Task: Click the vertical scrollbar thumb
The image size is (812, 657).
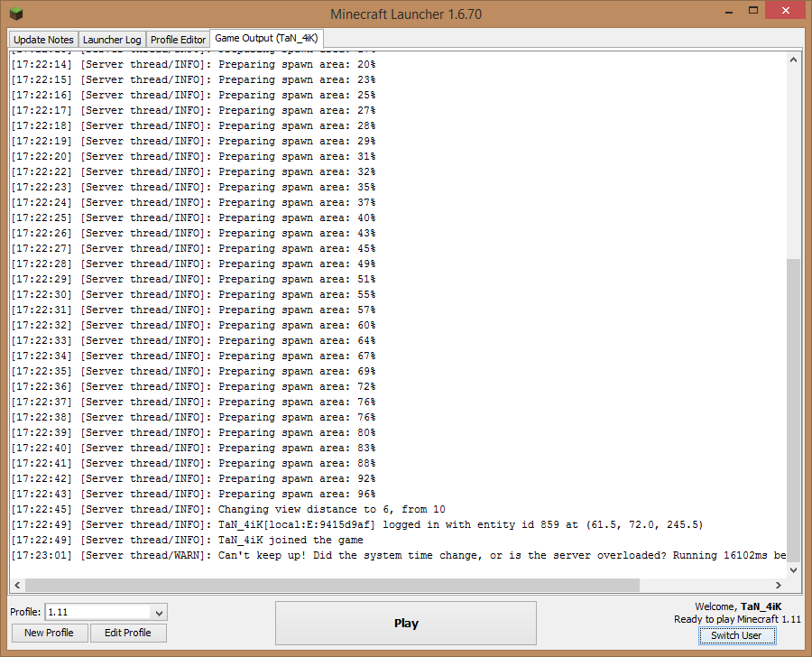Action: [793, 411]
